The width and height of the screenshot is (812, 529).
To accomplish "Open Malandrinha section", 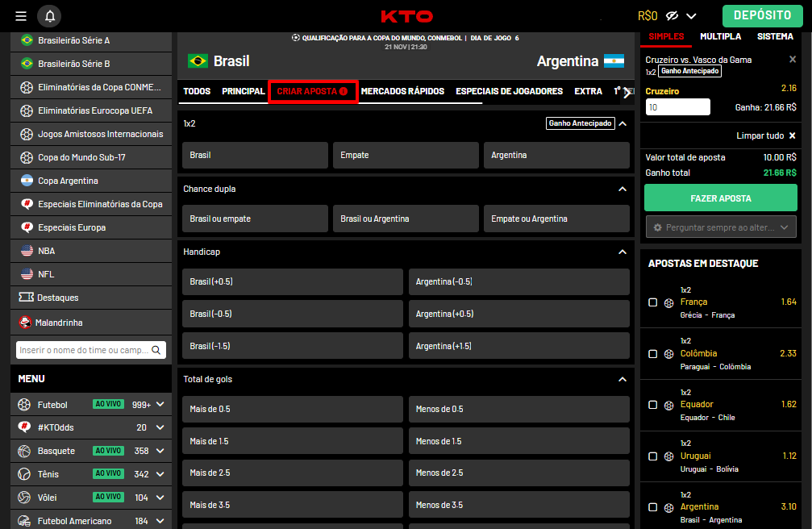I will tap(91, 323).
